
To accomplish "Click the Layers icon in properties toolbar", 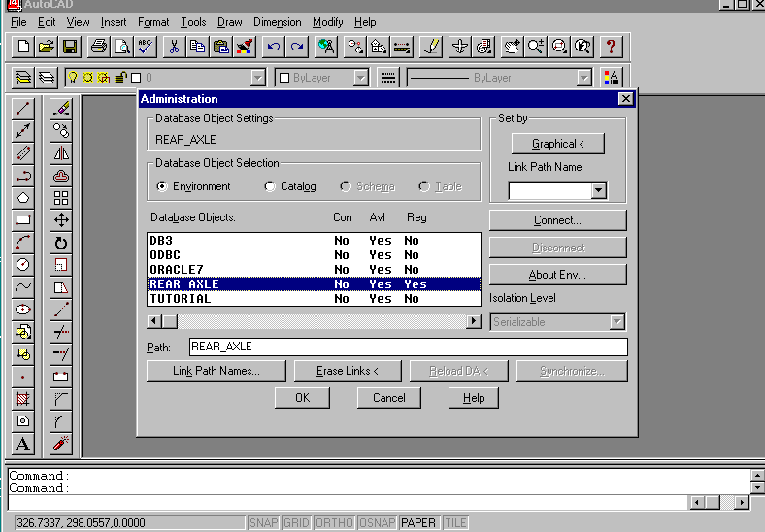I will coord(23,78).
